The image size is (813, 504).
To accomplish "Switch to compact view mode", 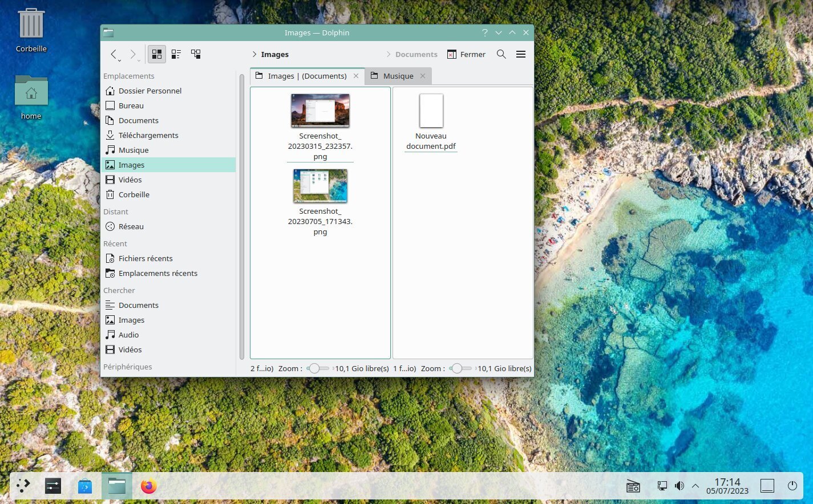I will tap(176, 54).
